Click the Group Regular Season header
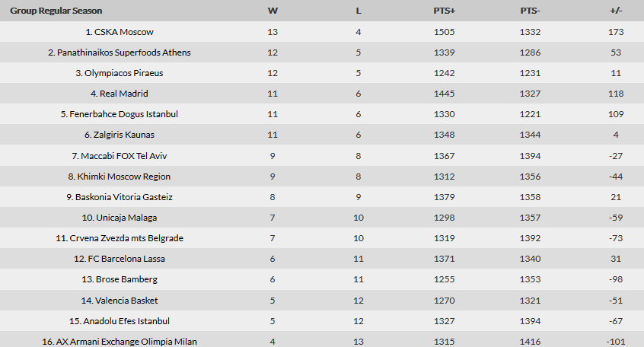 pyautogui.click(x=56, y=11)
